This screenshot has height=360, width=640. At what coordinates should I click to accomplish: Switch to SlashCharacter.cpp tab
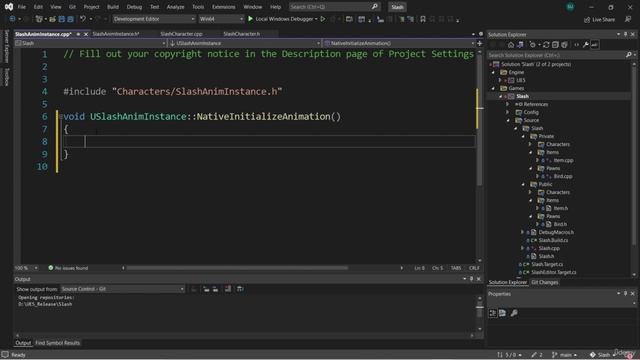coord(181,34)
